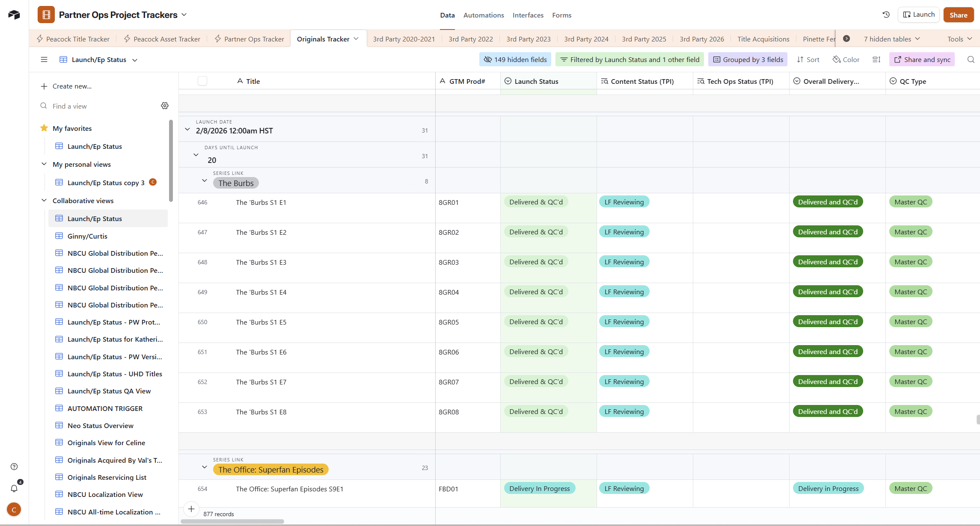The width and height of the screenshot is (980, 526).
Task: Toggle the views sidebar hamburger icon
Action: pyautogui.click(x=44, y=60)
